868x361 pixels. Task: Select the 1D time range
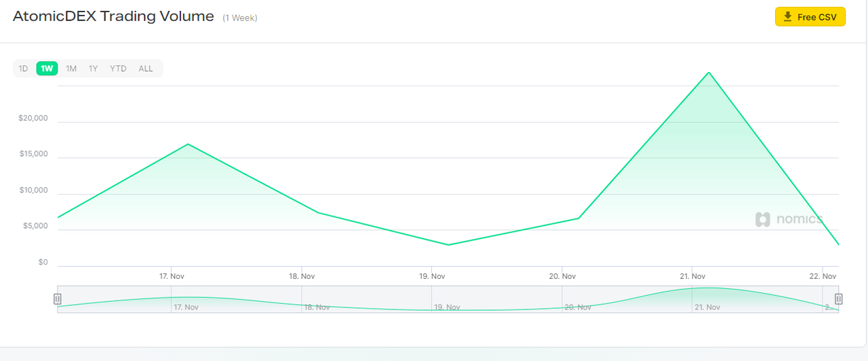tap(23, 69)
